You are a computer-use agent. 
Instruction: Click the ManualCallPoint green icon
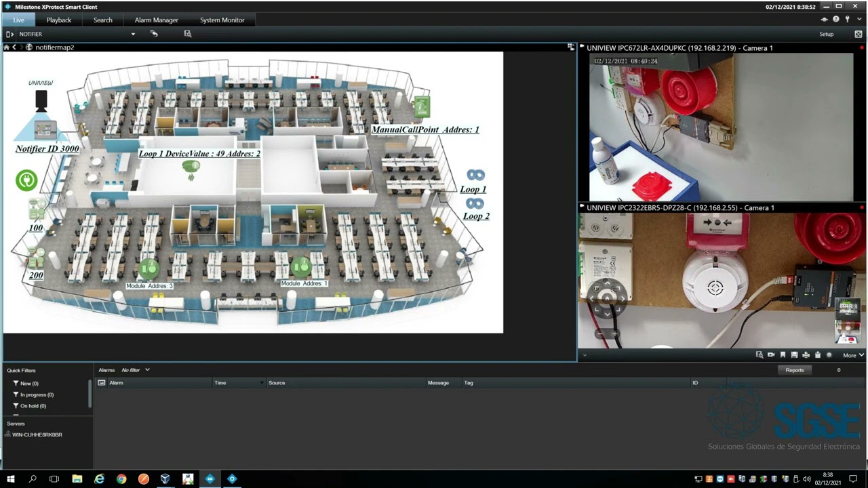[422, 107]
